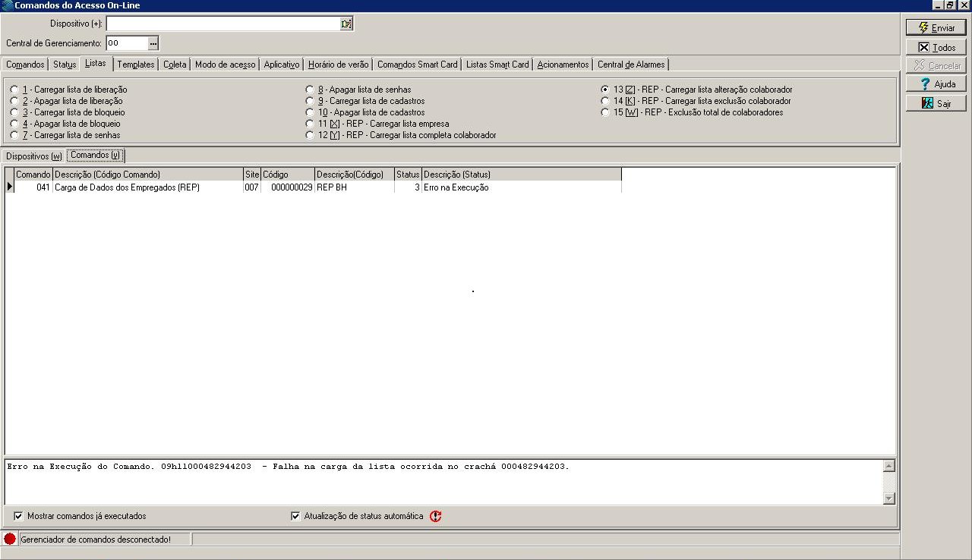
Task: Select option 12 REP Carregar lista completa colaborador
Action: click(310, 135)
